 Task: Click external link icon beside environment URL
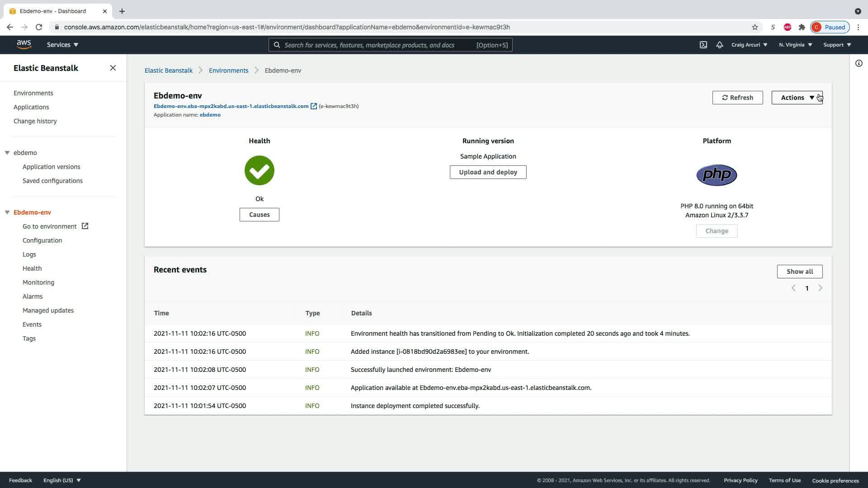(x=313, y=106)
